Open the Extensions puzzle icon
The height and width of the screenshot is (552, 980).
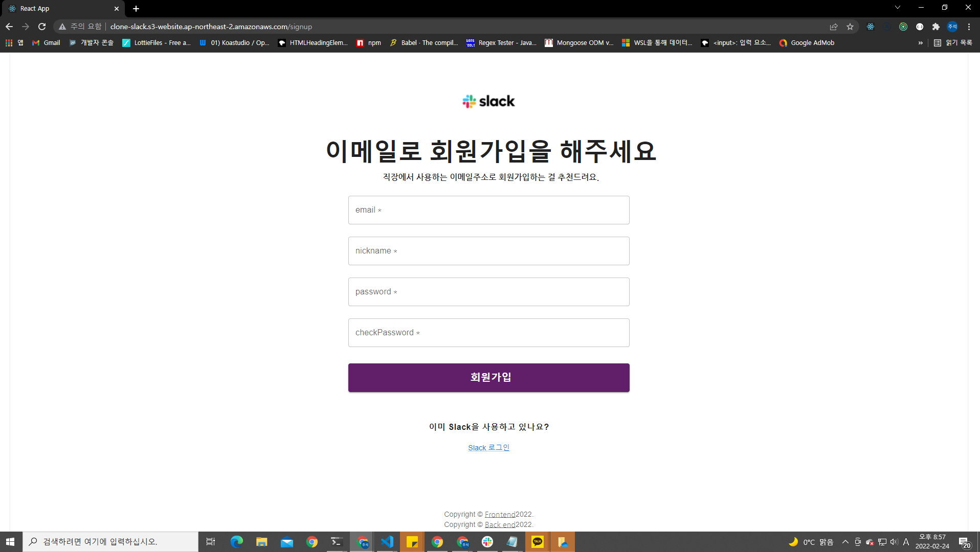pyautogui.click(x=936, y=27)
